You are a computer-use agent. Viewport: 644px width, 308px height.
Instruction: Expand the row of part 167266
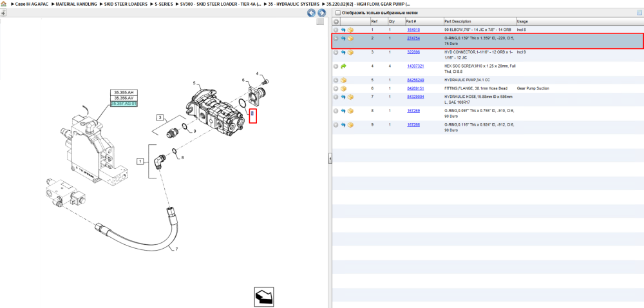tap(336, 125)
